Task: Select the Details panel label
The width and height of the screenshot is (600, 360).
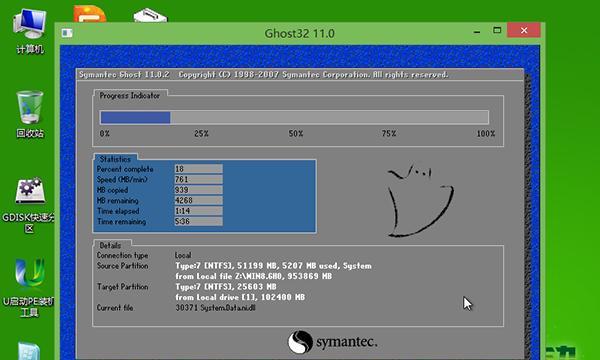Action: pos(110,245)
